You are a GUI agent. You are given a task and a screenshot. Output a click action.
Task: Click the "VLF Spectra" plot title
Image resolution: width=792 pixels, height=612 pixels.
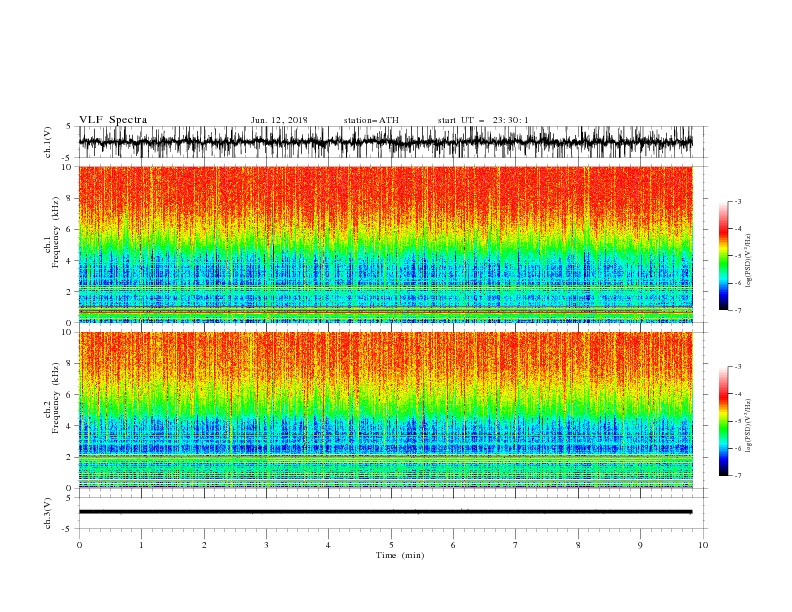click(113, 120)
